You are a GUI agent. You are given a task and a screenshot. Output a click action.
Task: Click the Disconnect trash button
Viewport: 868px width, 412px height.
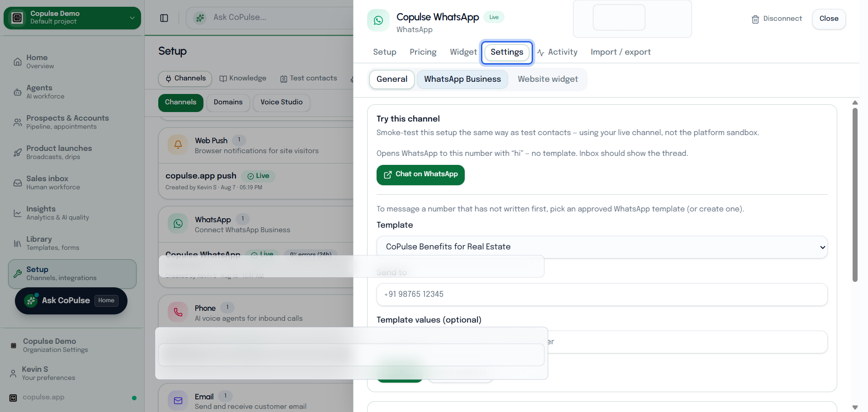click(x=777, y=19)
